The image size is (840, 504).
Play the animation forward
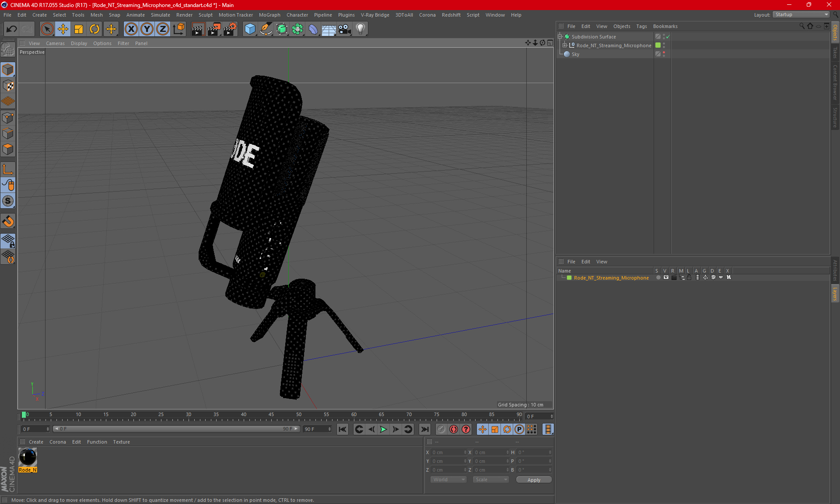tap(383, 429)
